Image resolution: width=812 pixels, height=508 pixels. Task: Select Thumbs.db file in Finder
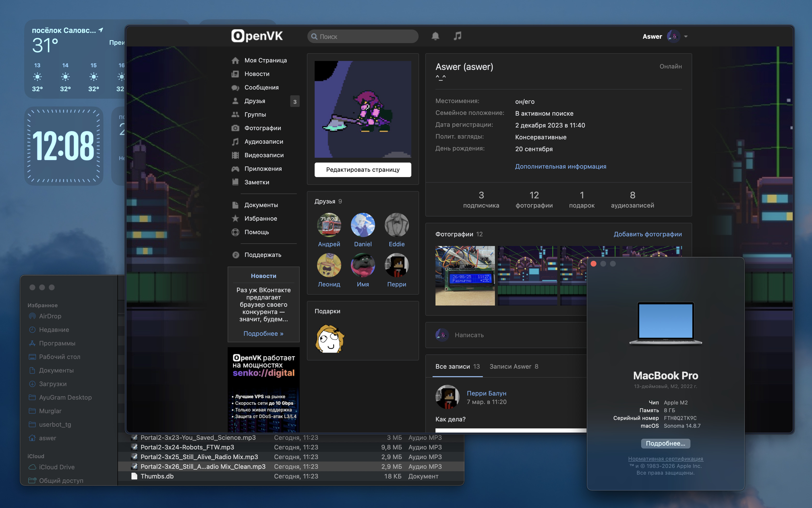click(x=291, y=476)
